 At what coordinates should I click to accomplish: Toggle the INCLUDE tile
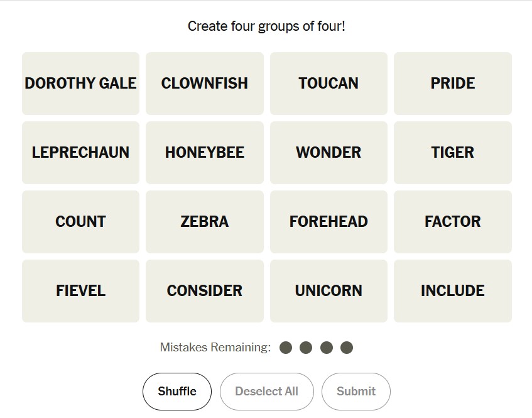[453, 291]
